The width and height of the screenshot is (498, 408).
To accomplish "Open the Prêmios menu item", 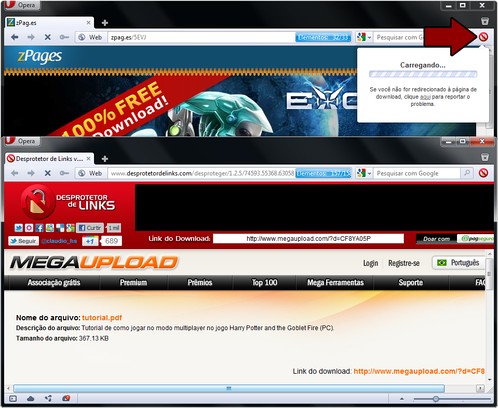I will (x=200, y=283).
